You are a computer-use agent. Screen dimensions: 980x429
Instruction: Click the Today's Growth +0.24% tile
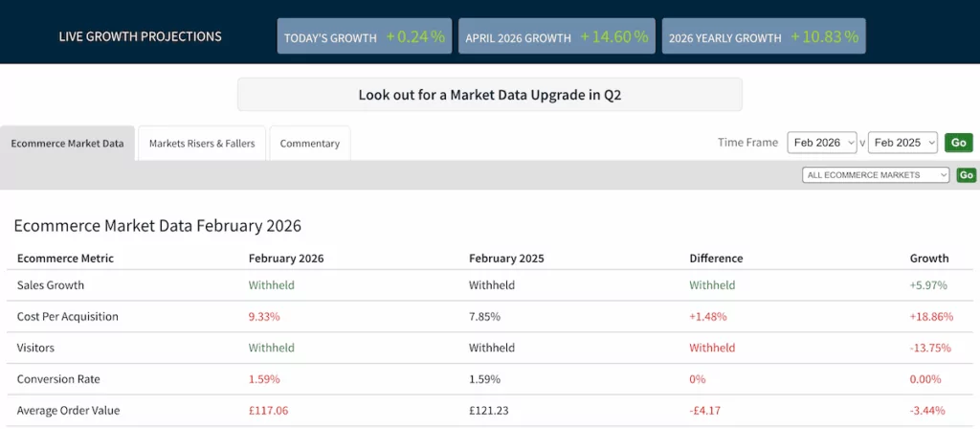click(365, 36)
